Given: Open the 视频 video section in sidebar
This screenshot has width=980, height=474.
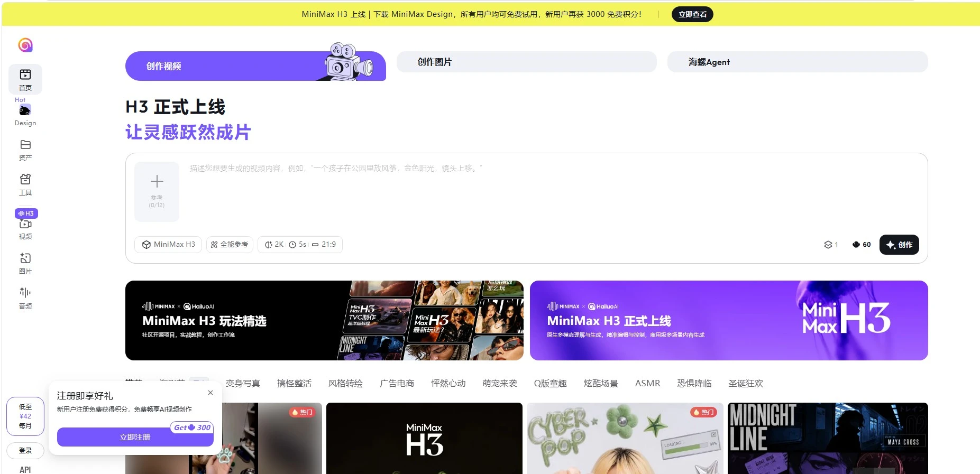Looking at the screenshot, I should [x=25, y=229].
